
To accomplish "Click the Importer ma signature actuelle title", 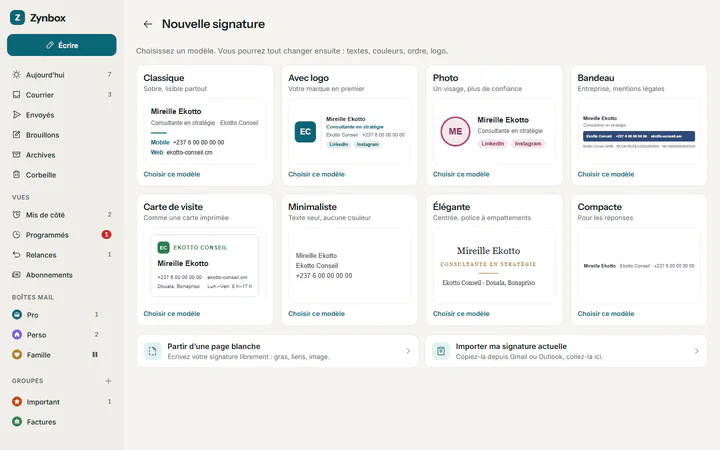I will pos(511,346).
